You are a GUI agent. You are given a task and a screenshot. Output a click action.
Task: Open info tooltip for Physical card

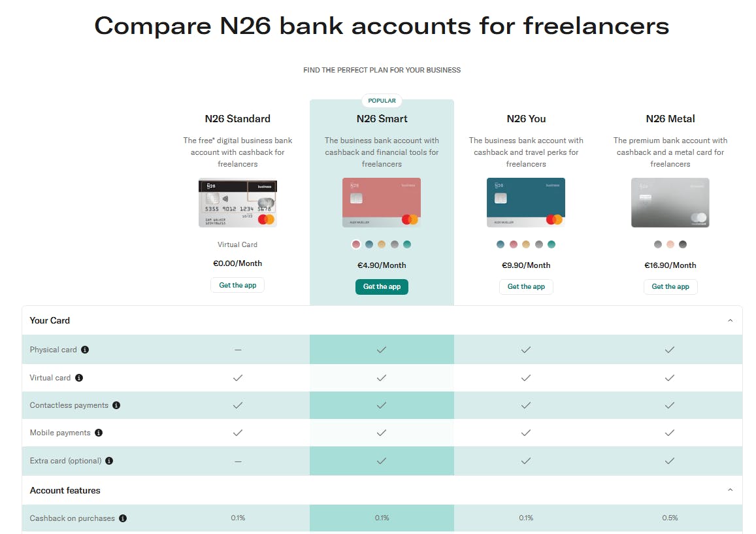click(85, 350)
